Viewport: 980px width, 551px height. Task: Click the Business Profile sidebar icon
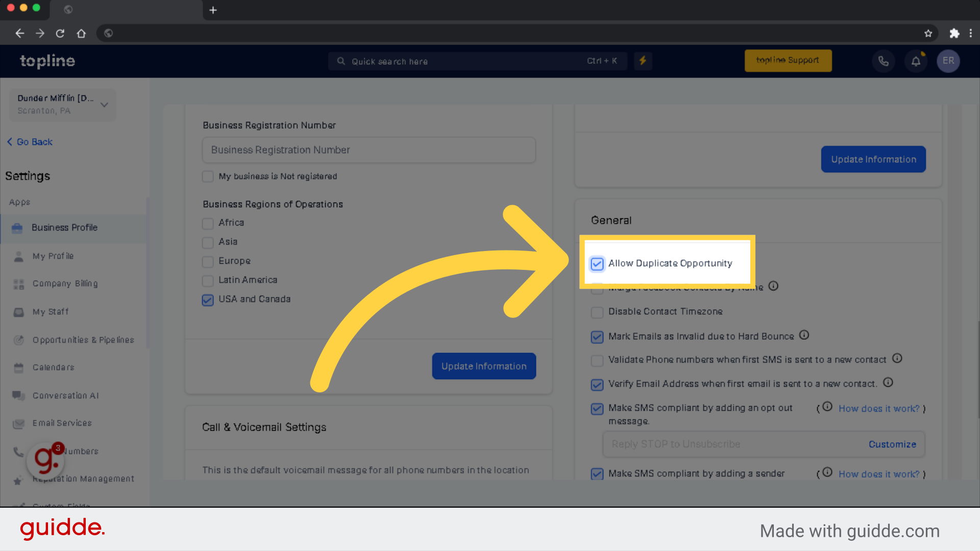[x=17, y=228]
